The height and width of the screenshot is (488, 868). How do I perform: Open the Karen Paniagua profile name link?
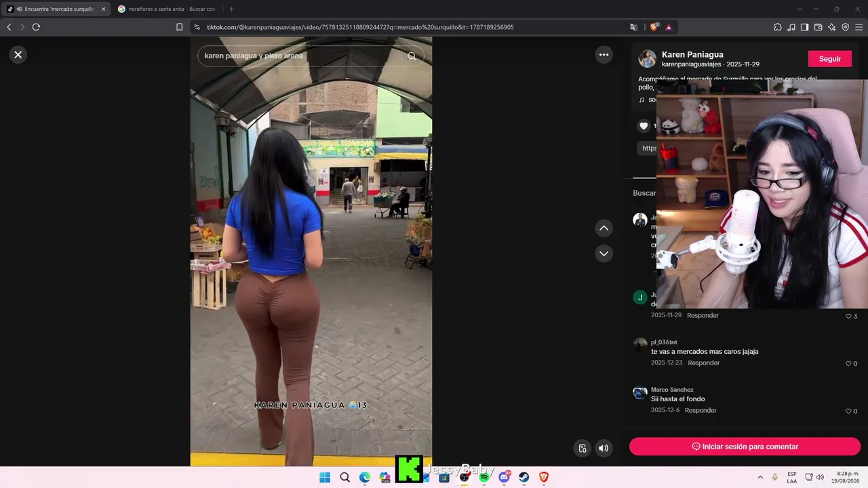692,54
